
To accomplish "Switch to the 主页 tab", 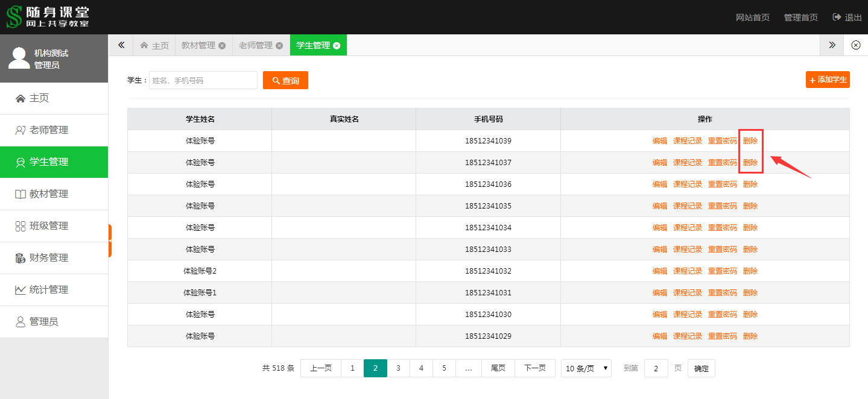I will click(154, 46).
